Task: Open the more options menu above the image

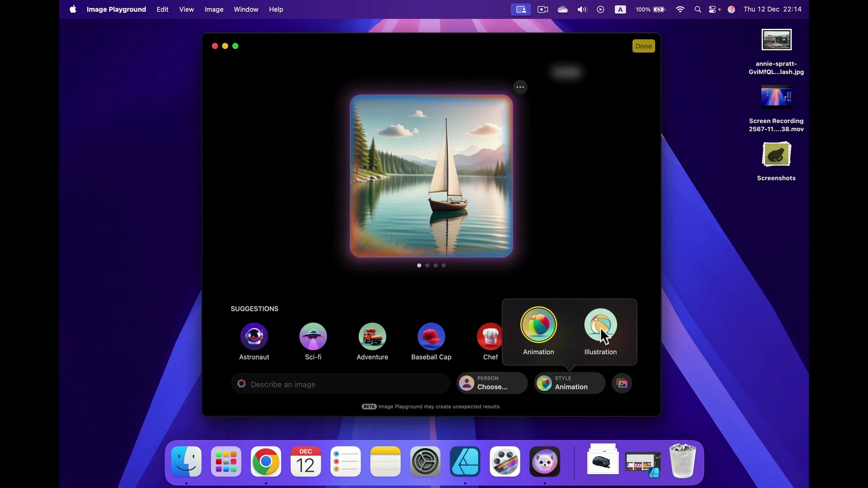Action: [520, 87]
